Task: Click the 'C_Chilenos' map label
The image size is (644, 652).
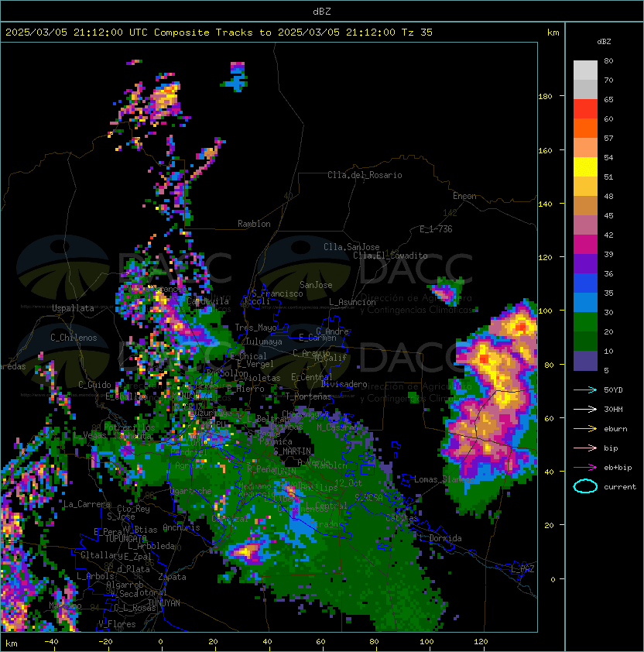Action: (x=74, y=338)
